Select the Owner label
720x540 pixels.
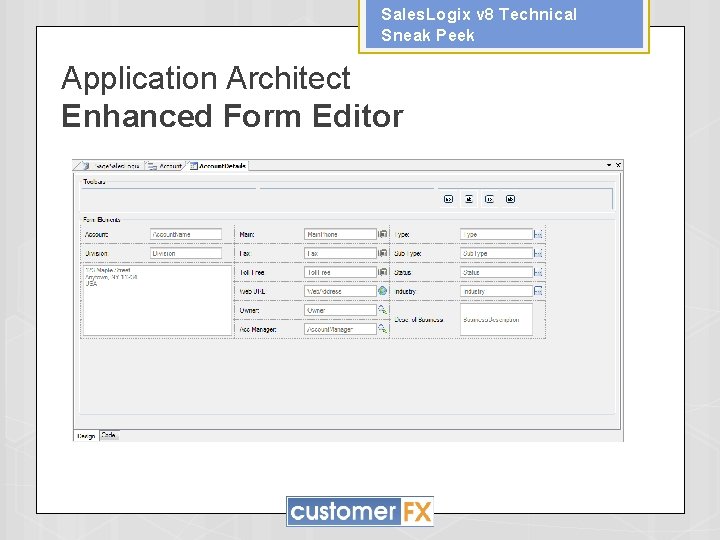tap(249, 310)
